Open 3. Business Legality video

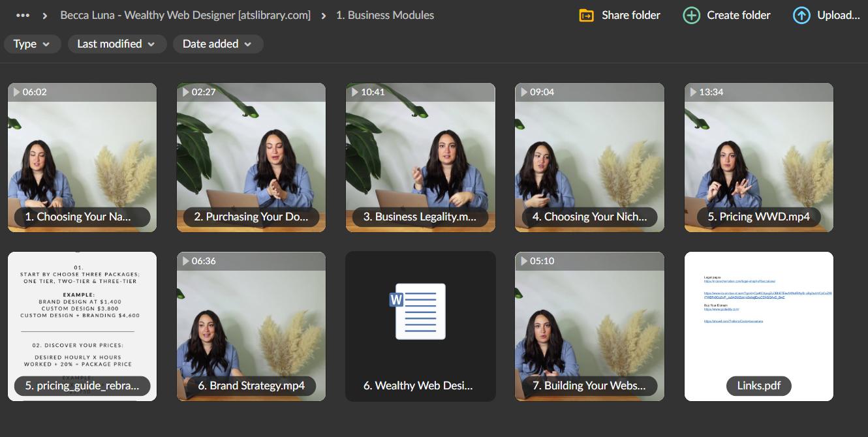(420, 157)
